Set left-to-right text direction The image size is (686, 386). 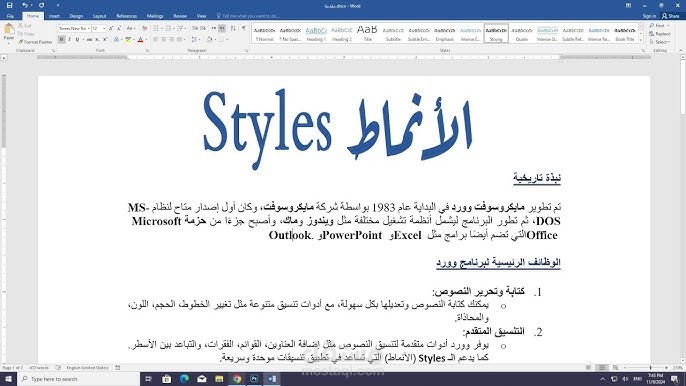click(x=214, y=28)
